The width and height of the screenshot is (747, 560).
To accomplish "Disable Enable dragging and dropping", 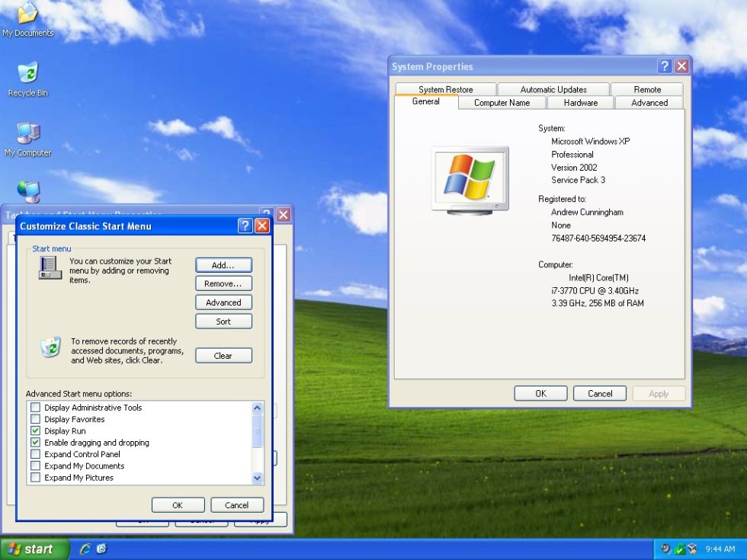I will tap(35, 442).
